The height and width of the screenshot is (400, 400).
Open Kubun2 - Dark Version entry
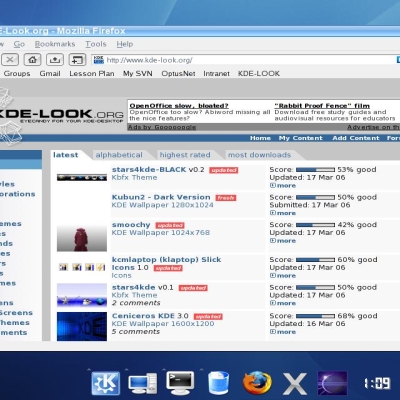(161, 197)
